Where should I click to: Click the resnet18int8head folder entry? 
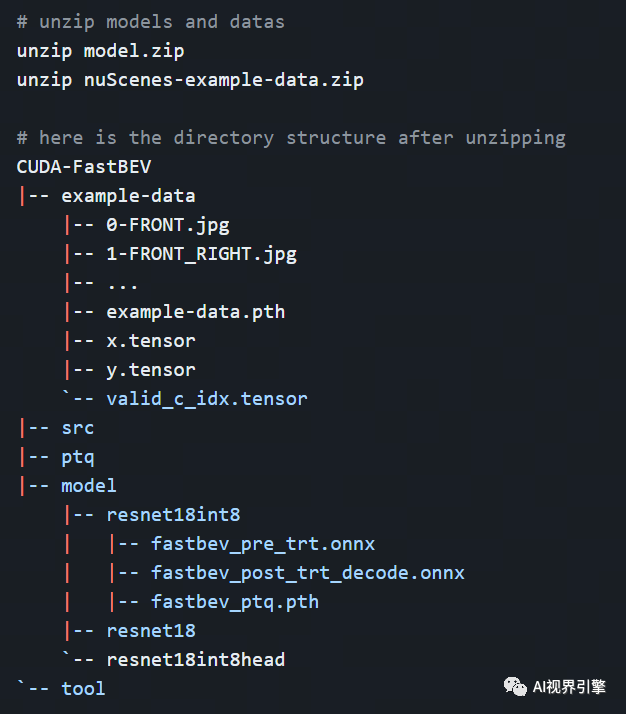coord(195,660)
